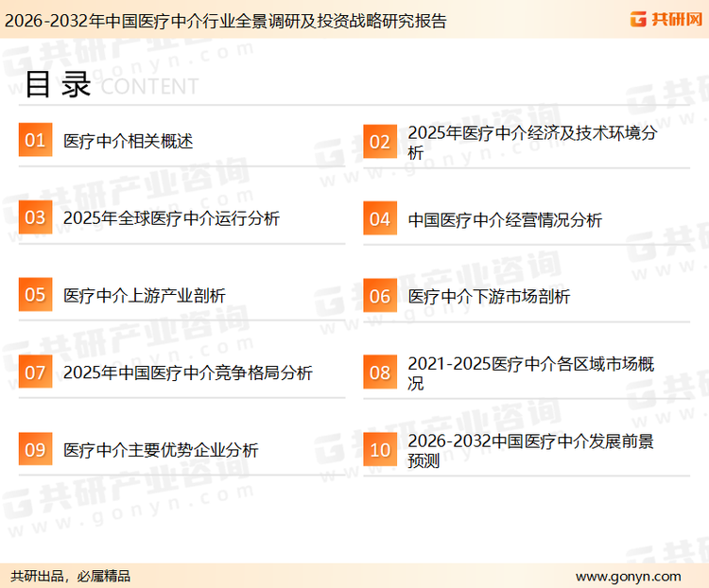The image size is (709, 588).
Task: Click the report title in the header
Action: pyautogui.click(x=225, y=21)
